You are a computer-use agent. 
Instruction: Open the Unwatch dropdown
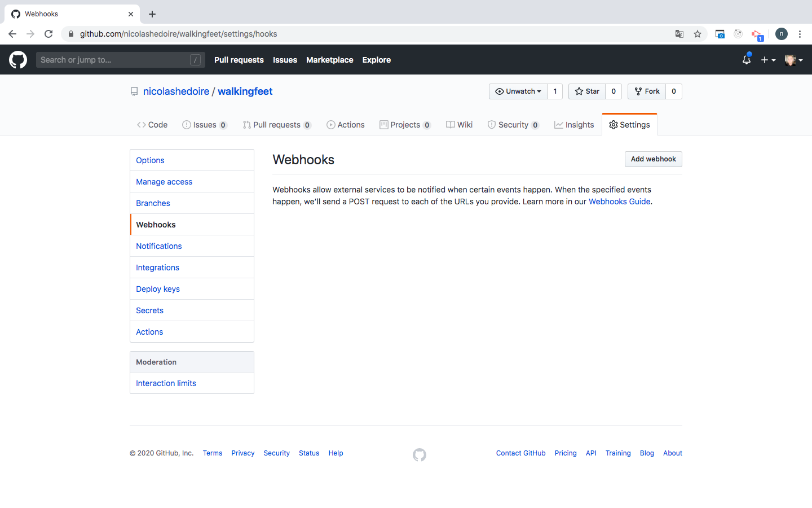518,91
